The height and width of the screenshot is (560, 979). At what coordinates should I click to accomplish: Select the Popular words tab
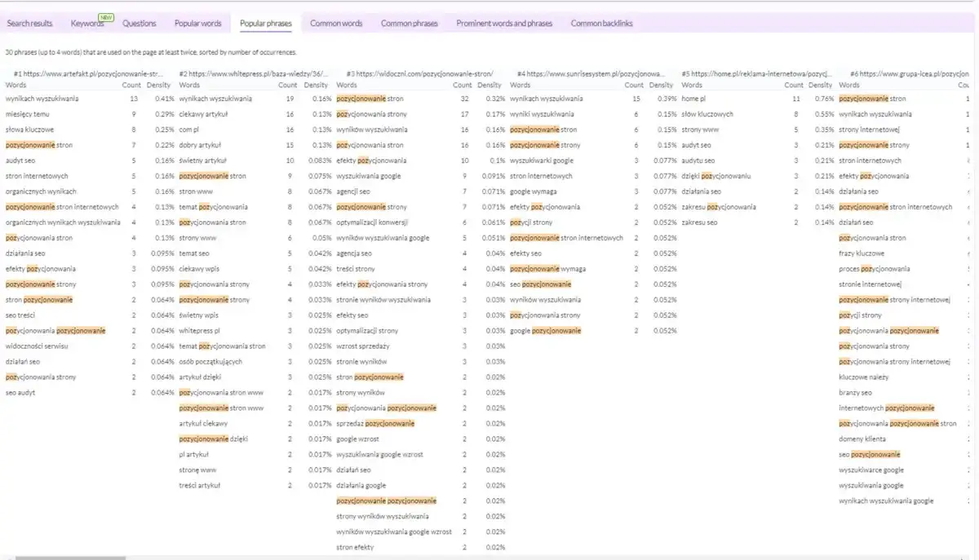click(198, 24)
